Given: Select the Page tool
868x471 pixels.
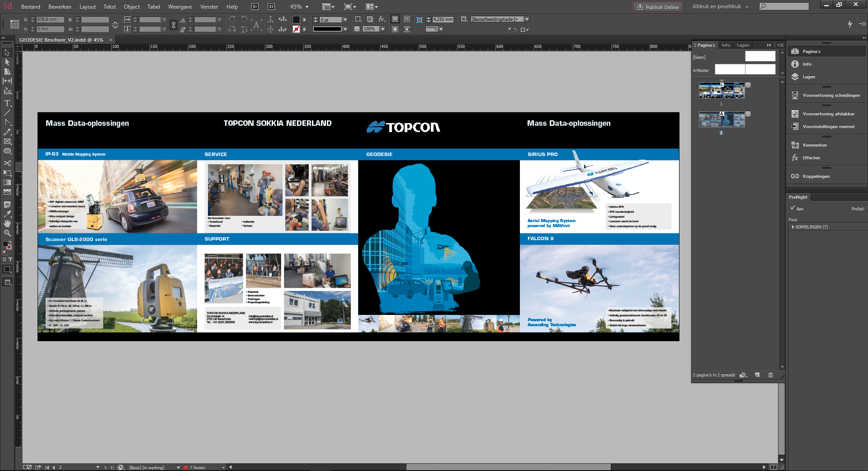Looking at the screenshot, I should 7,71.
